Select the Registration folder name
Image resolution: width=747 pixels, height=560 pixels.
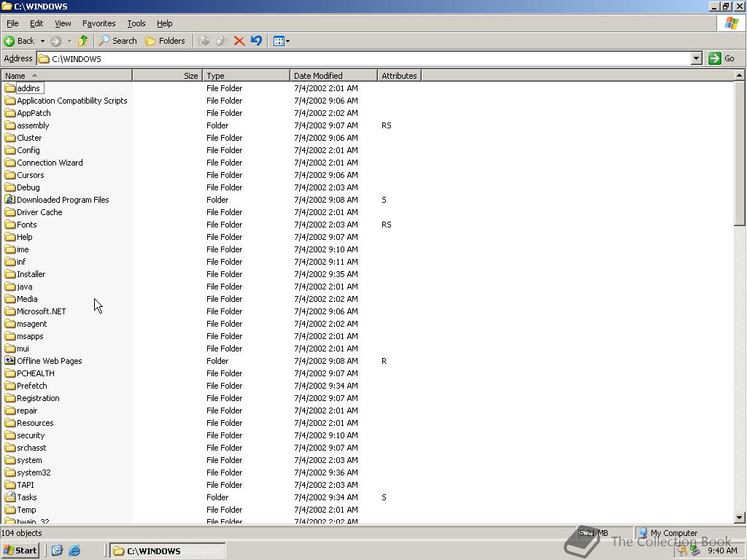(38, 397)
